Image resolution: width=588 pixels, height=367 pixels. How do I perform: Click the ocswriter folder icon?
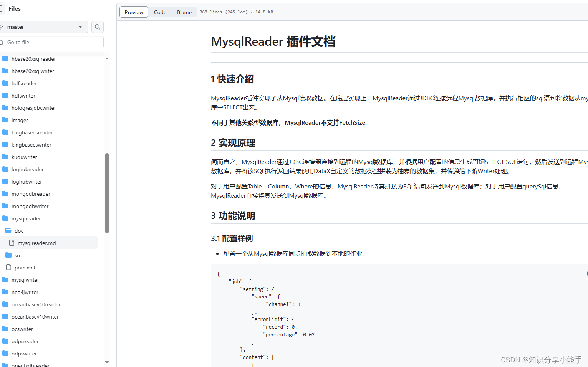click(5, 329)
